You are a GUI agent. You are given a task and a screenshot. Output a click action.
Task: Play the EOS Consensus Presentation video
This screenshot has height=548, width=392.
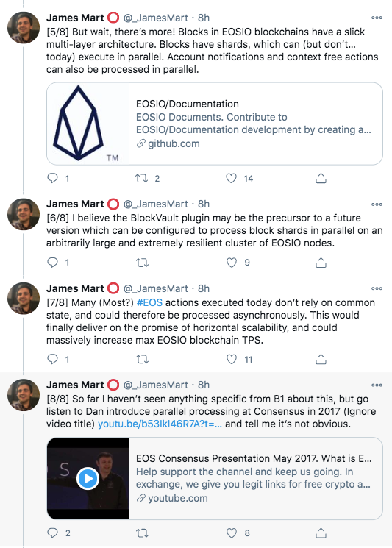pyautogui.click(x=88, y=478)
